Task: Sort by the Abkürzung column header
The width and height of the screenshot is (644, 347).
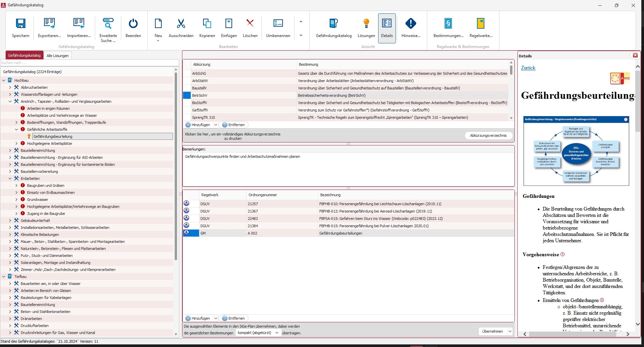Action: coord(244,64)
